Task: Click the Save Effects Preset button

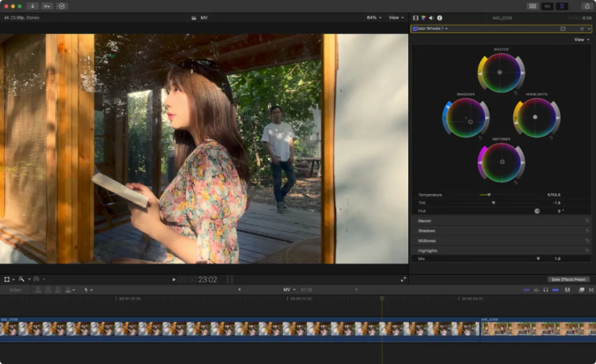Action: click(568, 279)
